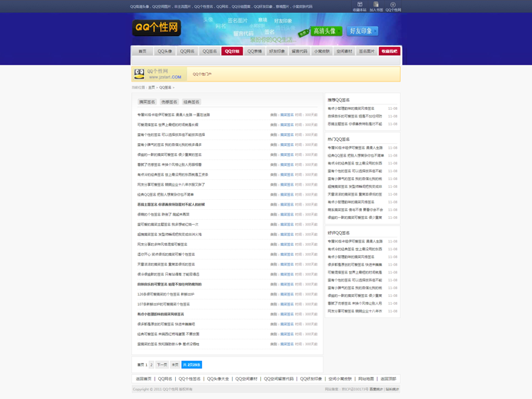The width and height of the screenshot is (532, 399).
Task: Click 站长统计 link in footer
Action: [392, 389]
